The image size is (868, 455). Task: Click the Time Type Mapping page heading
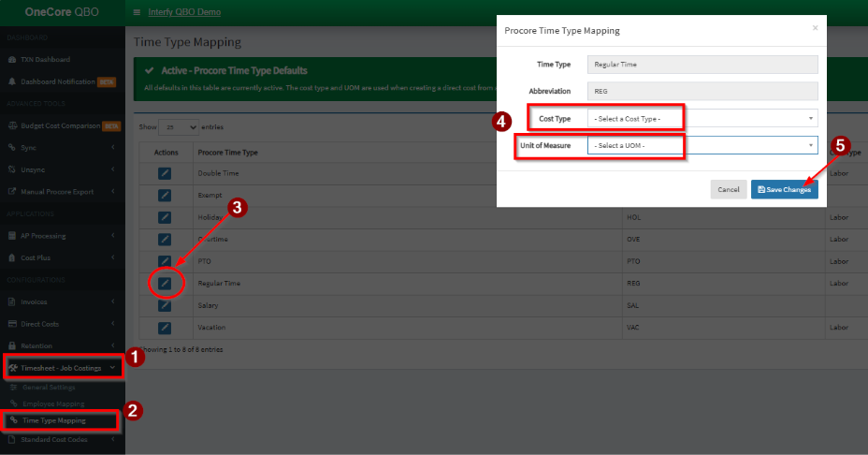188,42
